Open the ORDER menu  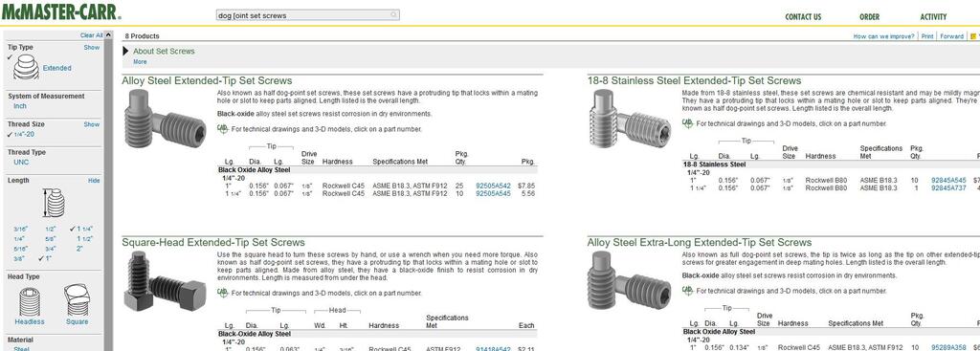[869, 17]
